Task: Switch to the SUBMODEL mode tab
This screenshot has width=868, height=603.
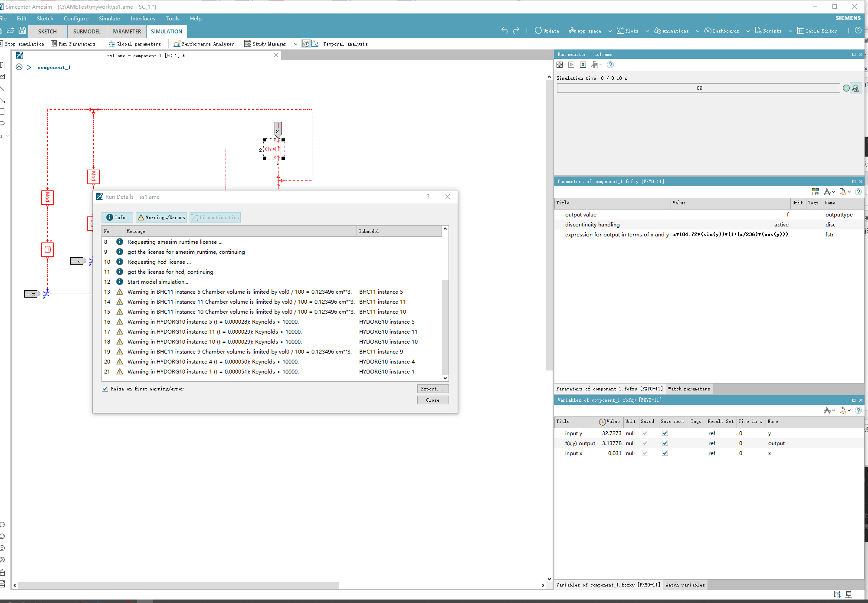Action: click(x=87, y=31)
